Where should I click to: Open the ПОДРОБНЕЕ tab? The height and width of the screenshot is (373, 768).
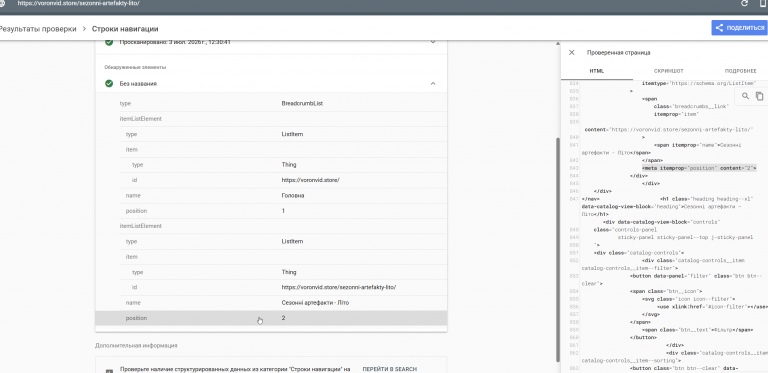(x=741, y=71)
